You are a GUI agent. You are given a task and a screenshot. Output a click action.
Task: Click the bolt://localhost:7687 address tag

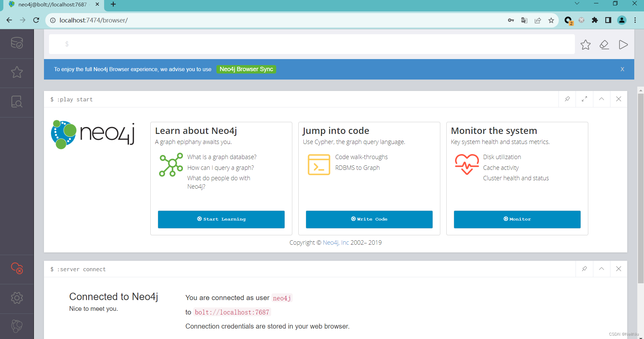pos(232,312)
